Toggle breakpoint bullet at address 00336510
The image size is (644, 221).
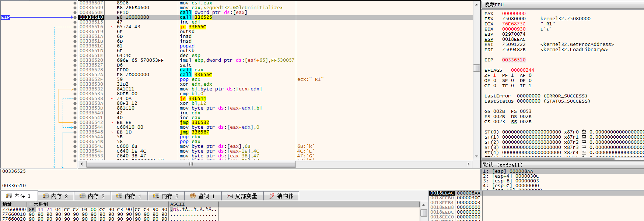tap(75, 17)
